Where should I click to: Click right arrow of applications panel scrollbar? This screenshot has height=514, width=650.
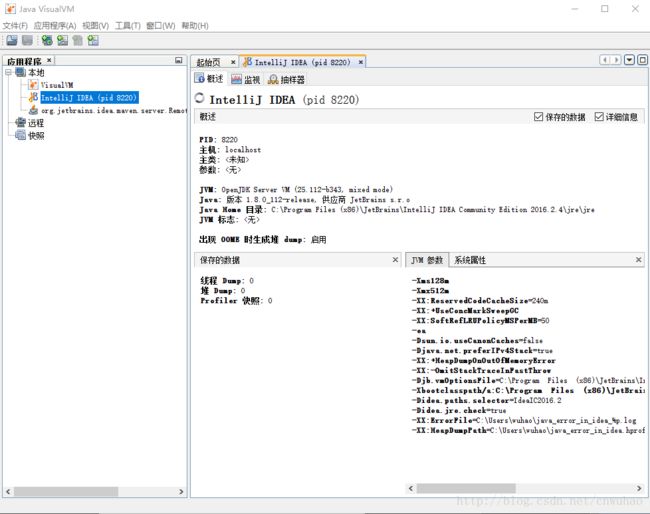(181, 492)
